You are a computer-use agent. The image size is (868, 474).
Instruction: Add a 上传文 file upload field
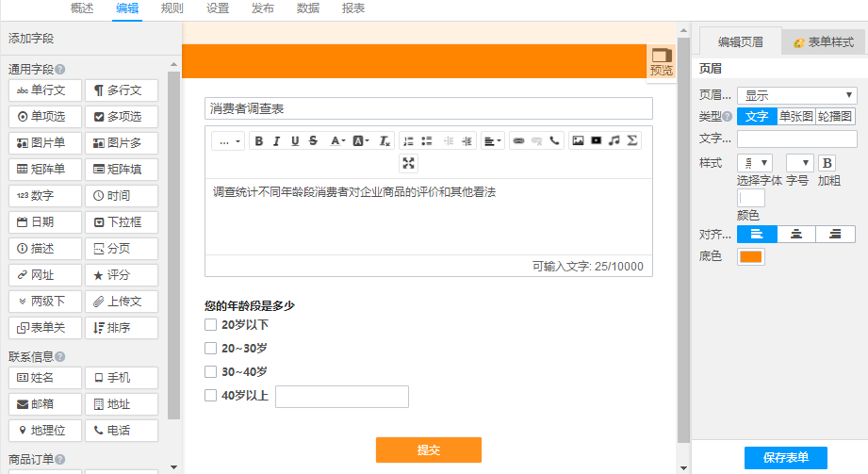coord(122,302)
